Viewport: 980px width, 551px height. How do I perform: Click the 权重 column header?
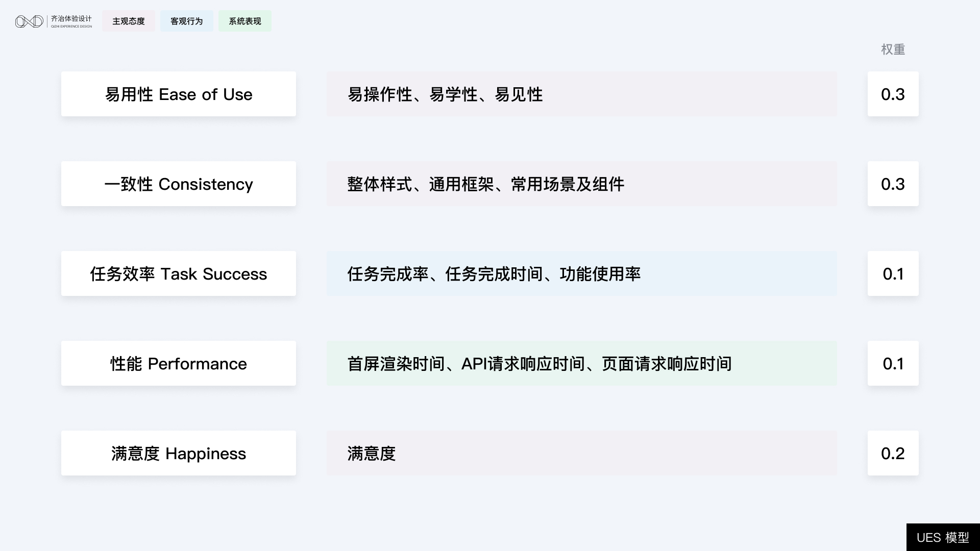click(893, 49)
